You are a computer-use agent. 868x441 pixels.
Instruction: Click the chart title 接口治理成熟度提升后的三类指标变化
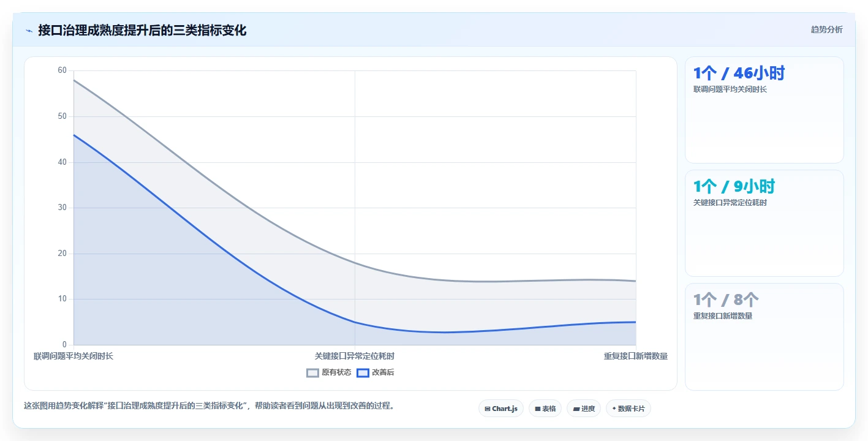click(x=142, y=30)
